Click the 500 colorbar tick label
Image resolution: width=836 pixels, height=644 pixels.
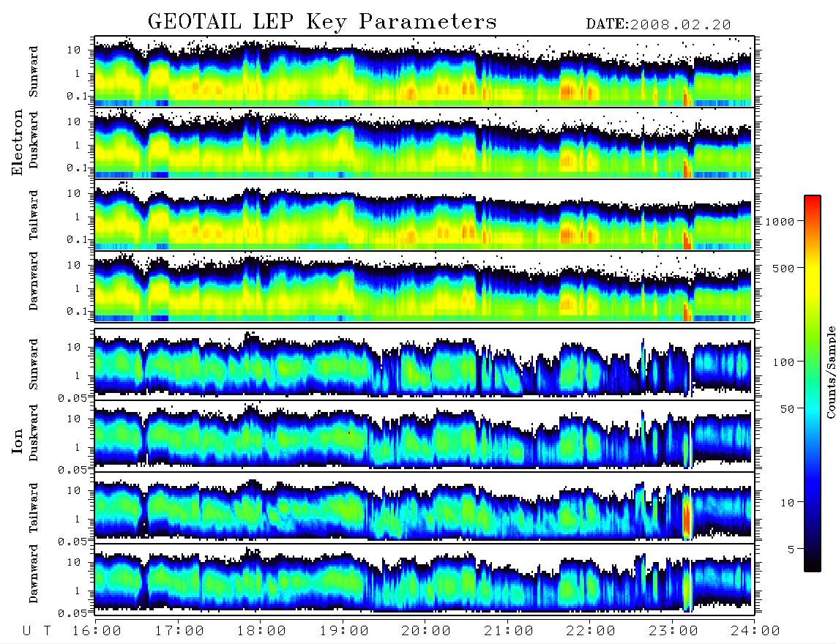point(783,268)
